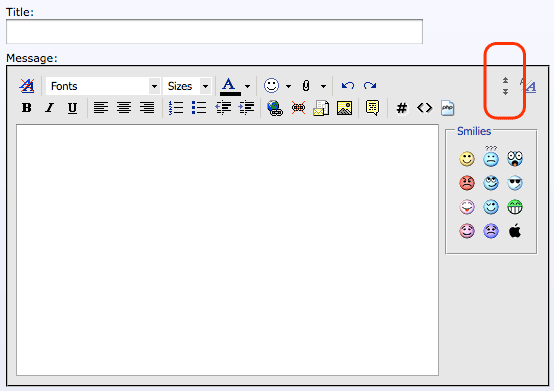Align text right
This screenshot has width=554, height=391.
147,108
